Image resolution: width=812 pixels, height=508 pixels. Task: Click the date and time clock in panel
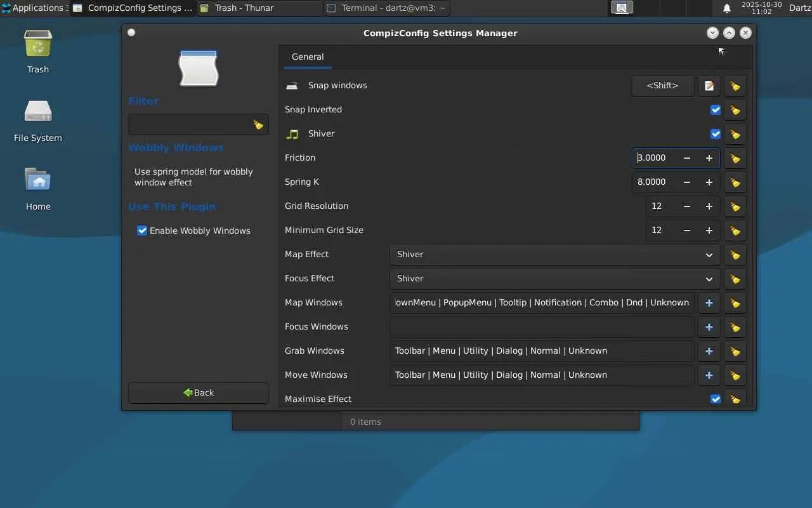click(x=761, y=8)
